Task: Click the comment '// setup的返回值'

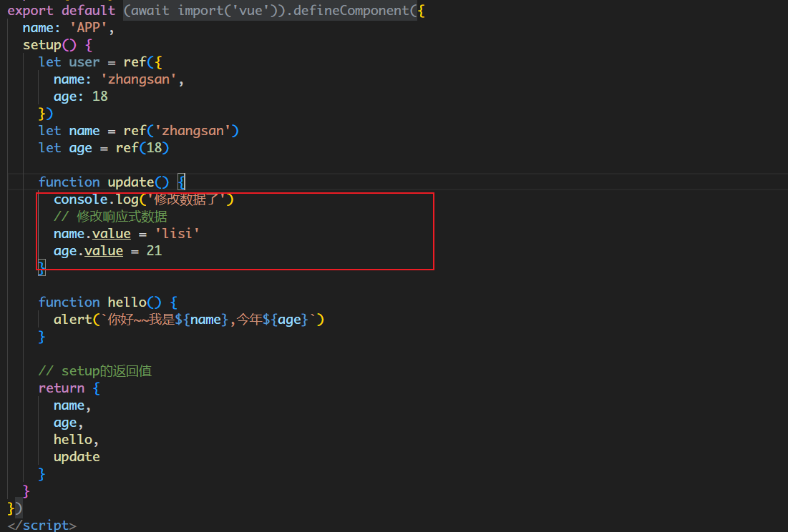Action: [94, 371]
